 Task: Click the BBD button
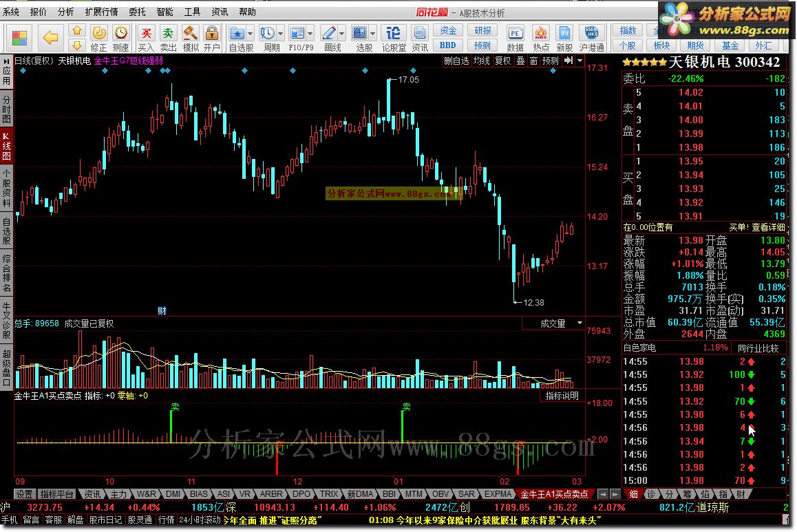point(448,45)
